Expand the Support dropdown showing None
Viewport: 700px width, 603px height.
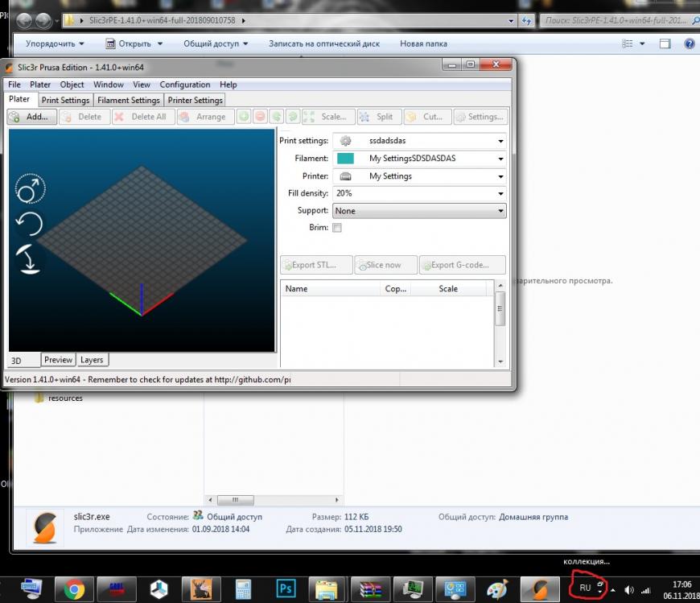pos(420,211)
